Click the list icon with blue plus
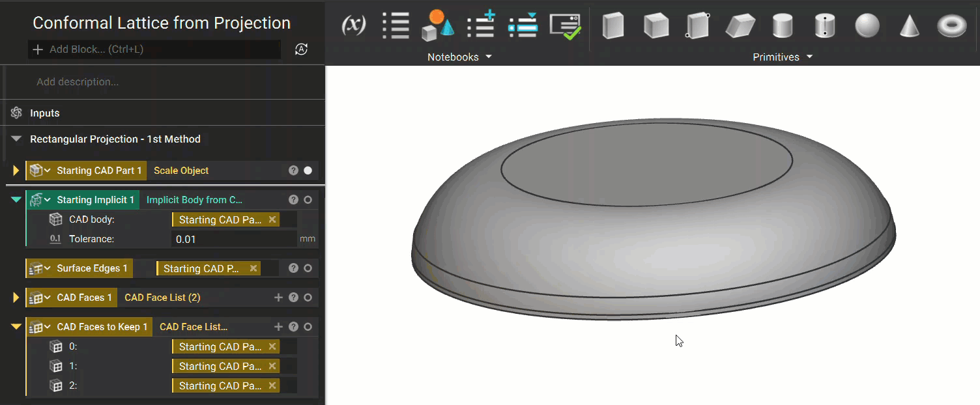The width and height of the screenshot is (980, 405). pos(482,25)
